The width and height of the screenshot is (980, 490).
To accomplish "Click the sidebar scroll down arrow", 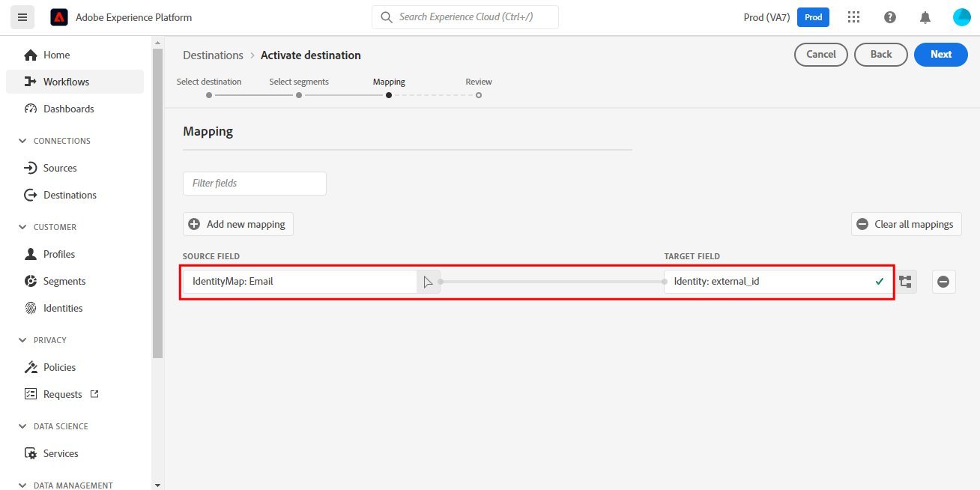I will pyautogui.click(x=157, y=485).
